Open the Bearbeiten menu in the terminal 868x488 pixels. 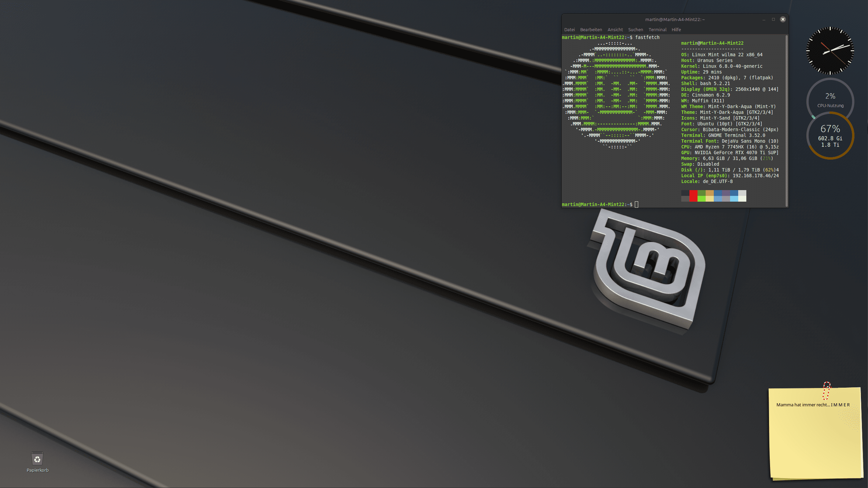[x=591, y=29]
